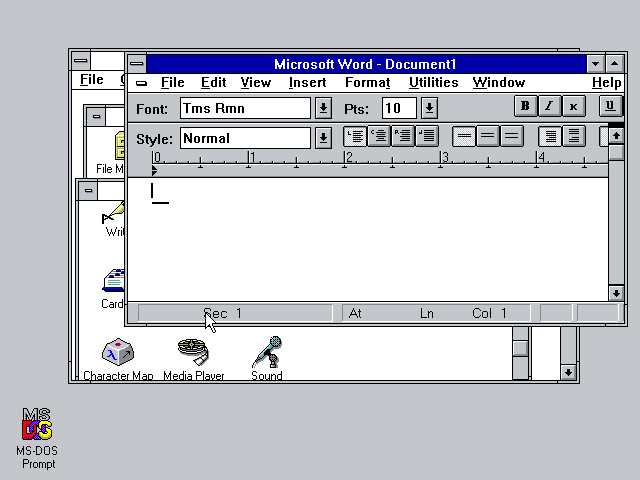
Task: Select the Media Player icon
Action: tap(193, 359)
